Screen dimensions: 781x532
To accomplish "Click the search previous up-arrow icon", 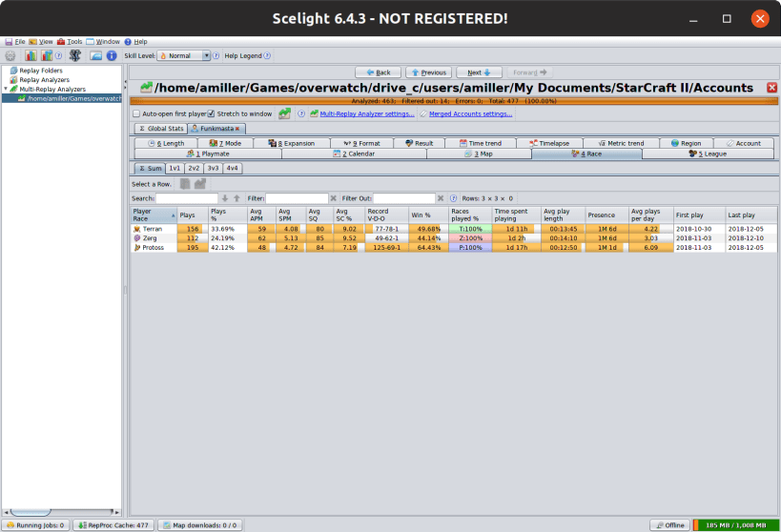I will point(237,198).
